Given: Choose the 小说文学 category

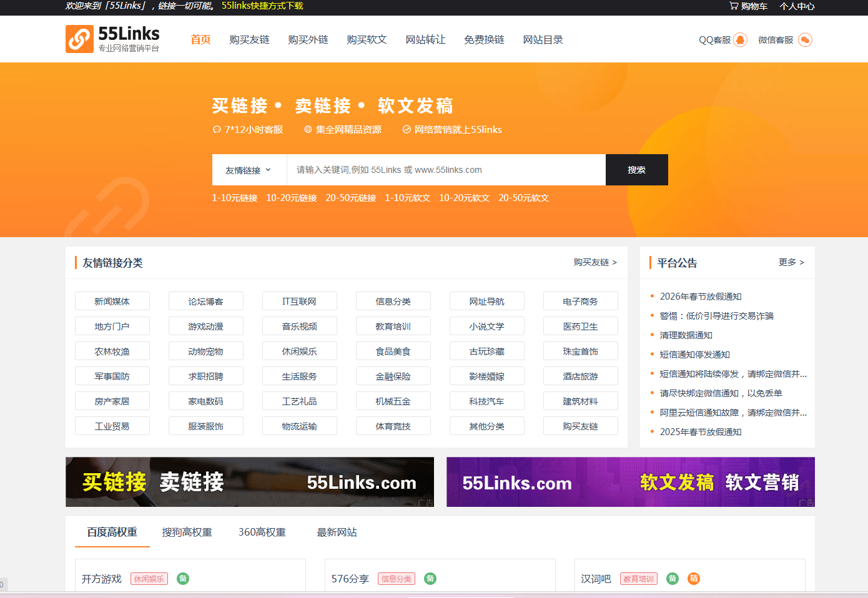Looking at the screenshot, I should click(487, 326).
